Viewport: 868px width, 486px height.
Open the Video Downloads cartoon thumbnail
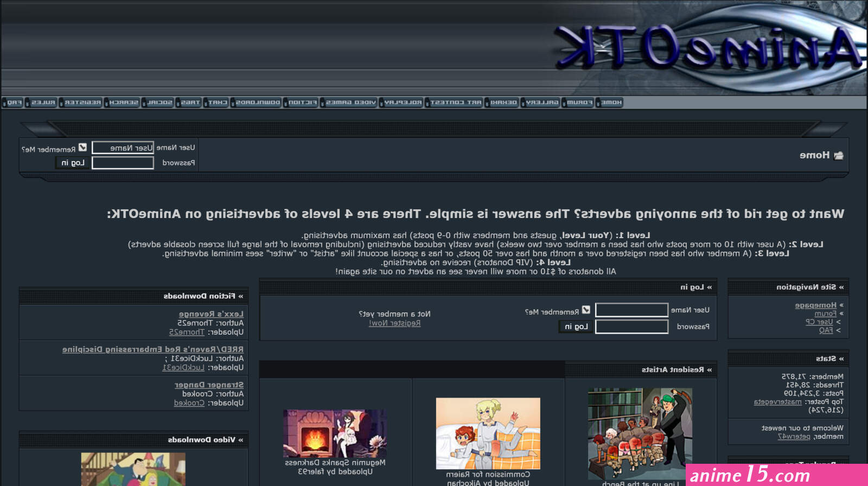coord(133,469)
